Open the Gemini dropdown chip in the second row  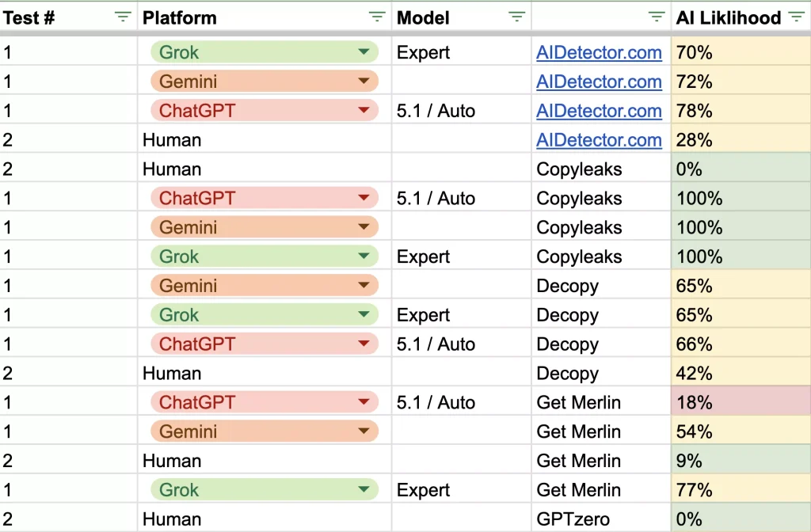365,81
